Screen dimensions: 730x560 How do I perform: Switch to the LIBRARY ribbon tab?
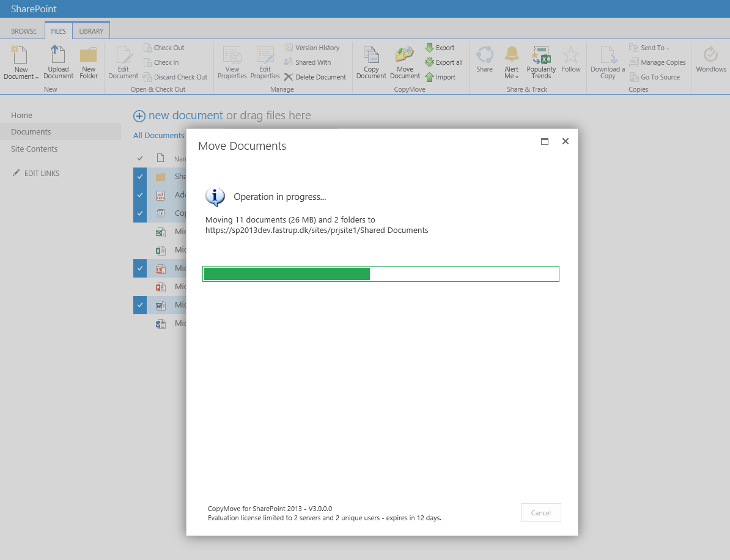click(x=91, y=31)
